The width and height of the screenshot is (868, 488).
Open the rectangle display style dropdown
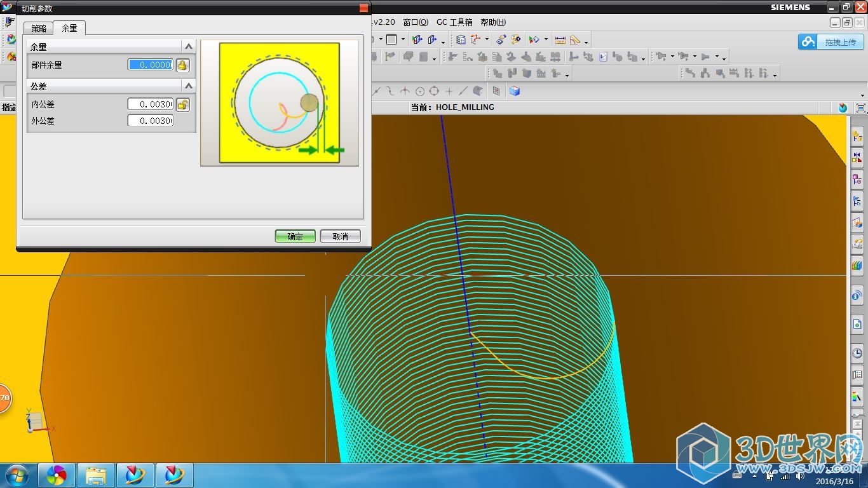coord(403,39)
